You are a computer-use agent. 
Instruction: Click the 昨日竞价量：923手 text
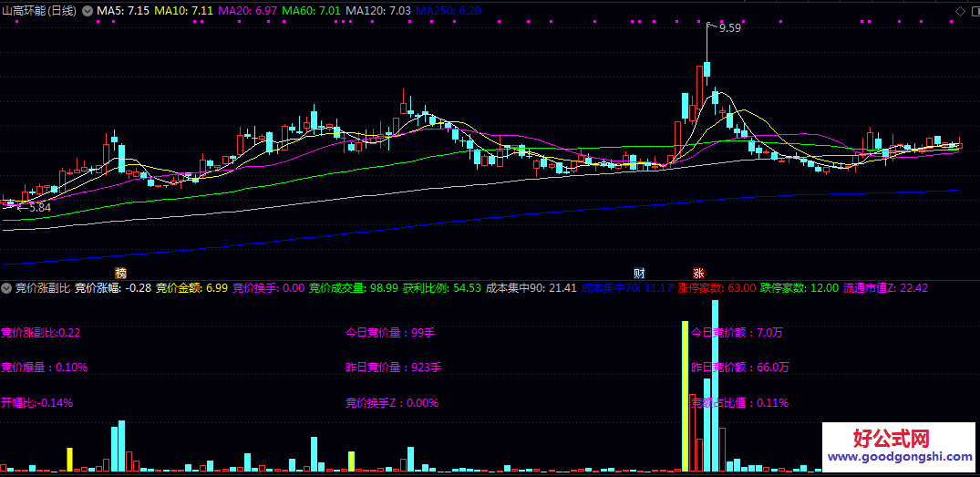coord(394,368)
